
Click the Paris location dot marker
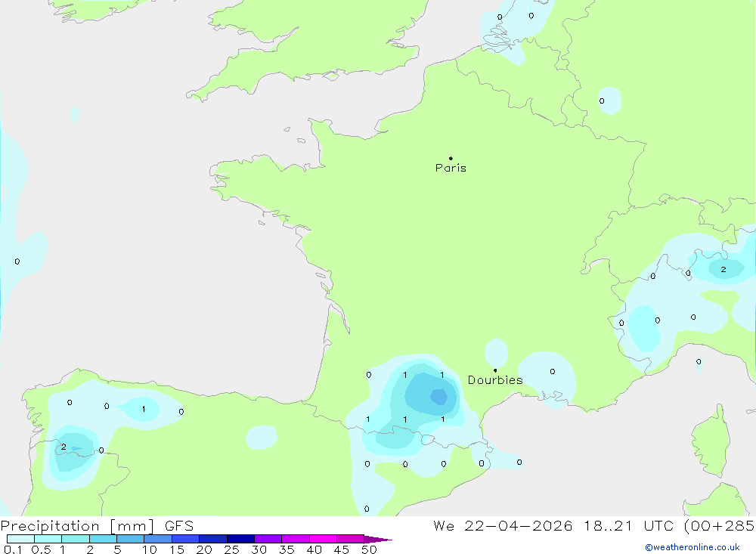451,158
